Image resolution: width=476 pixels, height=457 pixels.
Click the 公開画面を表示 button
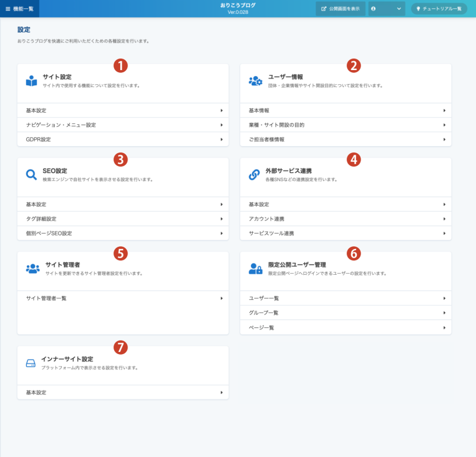point(340,9)
